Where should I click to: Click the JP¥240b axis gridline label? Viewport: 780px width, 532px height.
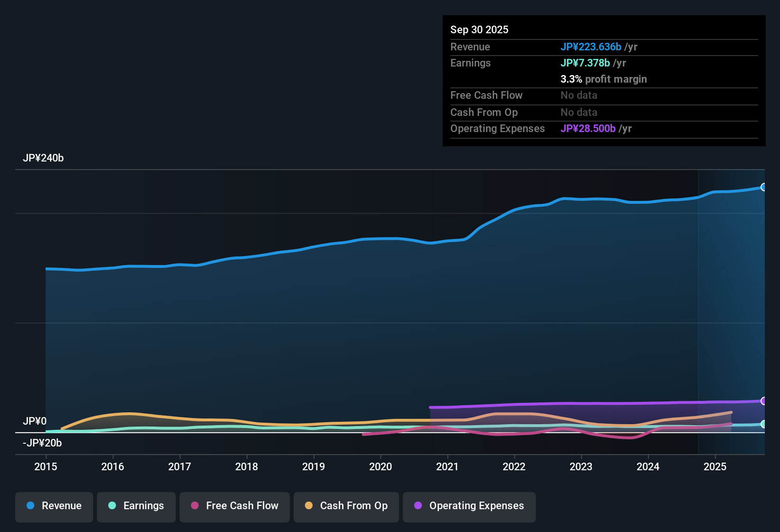point(43,158)
